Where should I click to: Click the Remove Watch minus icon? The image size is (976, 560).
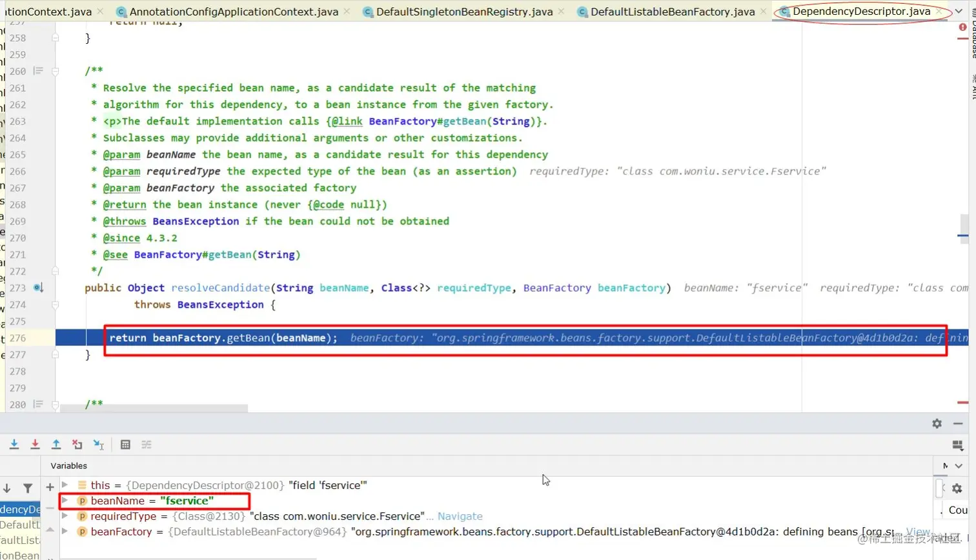[50, 508]
